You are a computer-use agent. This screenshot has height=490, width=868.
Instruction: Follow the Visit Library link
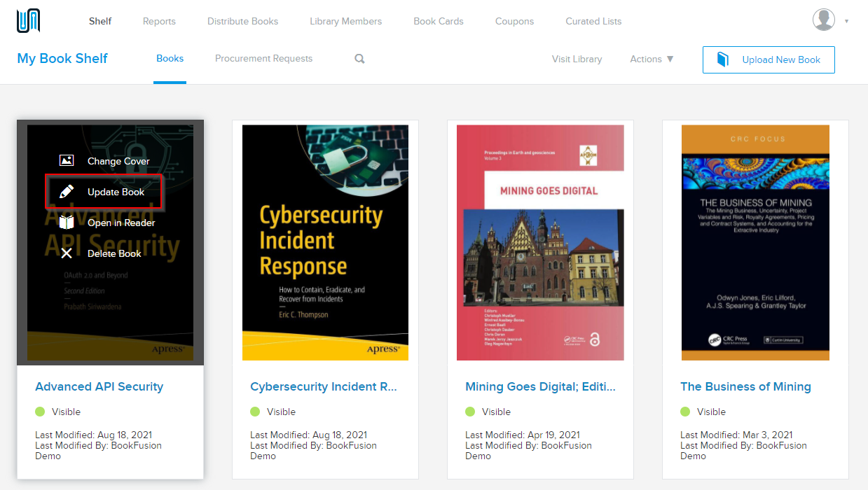click(577, 59)
